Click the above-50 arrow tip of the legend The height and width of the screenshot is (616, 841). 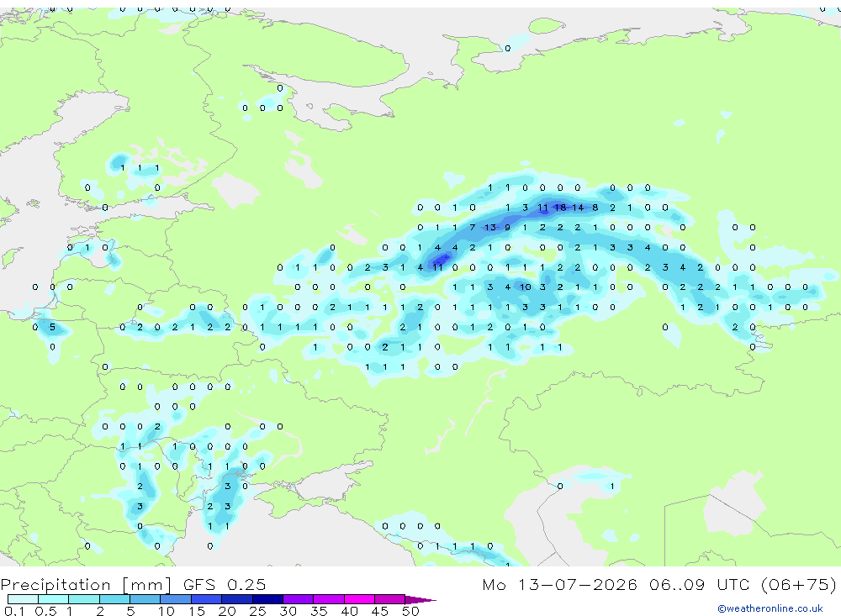420,599
